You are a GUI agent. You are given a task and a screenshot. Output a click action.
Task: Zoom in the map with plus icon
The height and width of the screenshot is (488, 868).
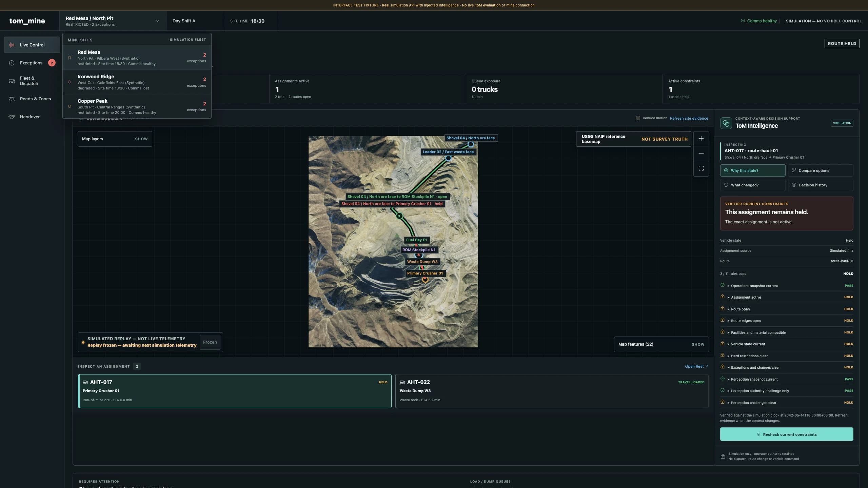(701, 139)
